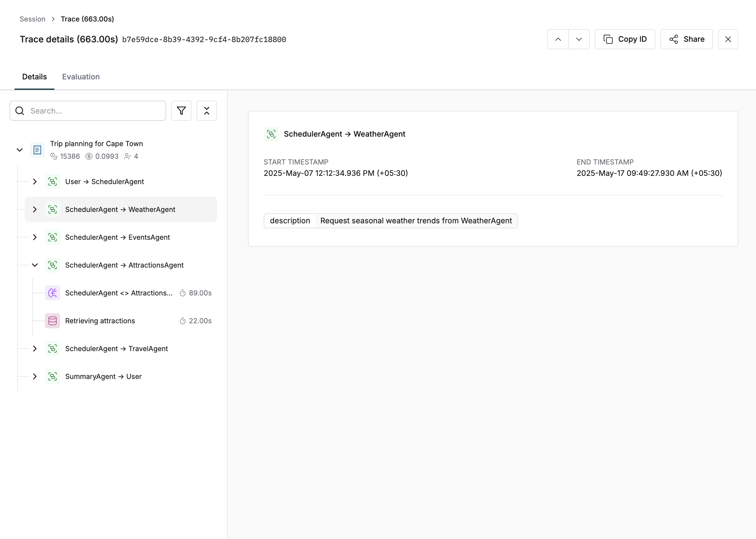
Task: Switch to the Evaluation tab
Action: (81, 77)
